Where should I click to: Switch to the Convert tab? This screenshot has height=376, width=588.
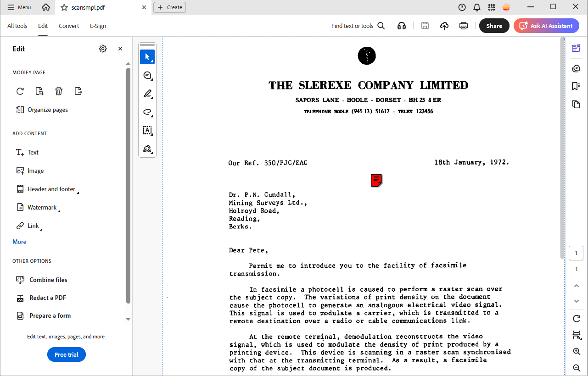point(69,26)
